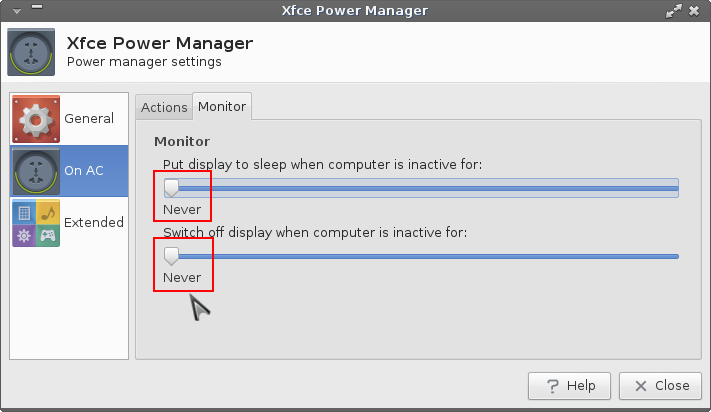711x412 pixels.
Task: Open the window menu arrow in title bar
Action: 17,10
